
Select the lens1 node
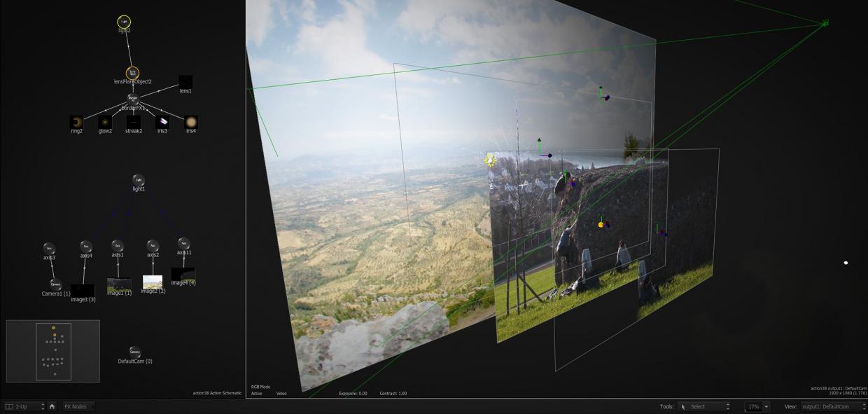185,82
